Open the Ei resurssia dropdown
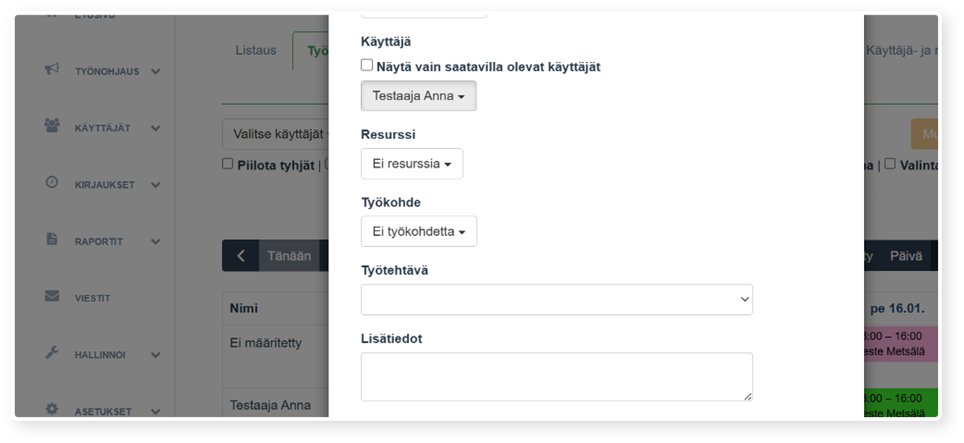 click(x=412, y=163)
